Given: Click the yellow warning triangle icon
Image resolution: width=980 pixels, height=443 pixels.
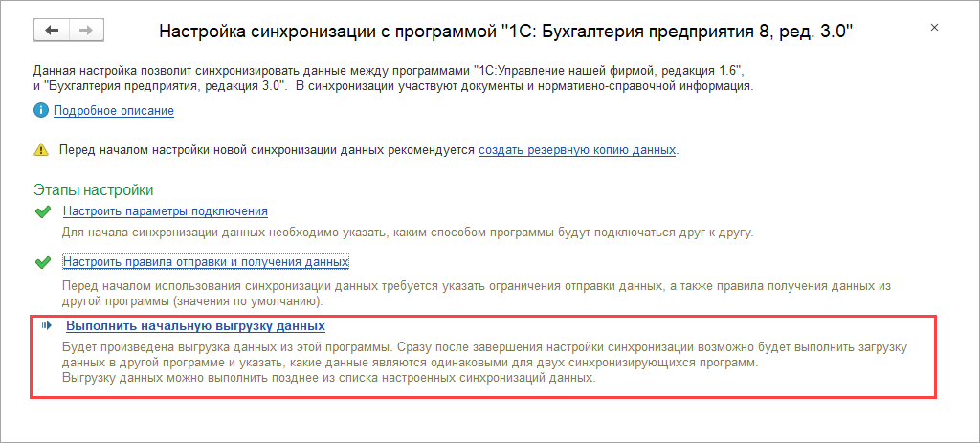Looking at the screenshot, I should [40, 150].
